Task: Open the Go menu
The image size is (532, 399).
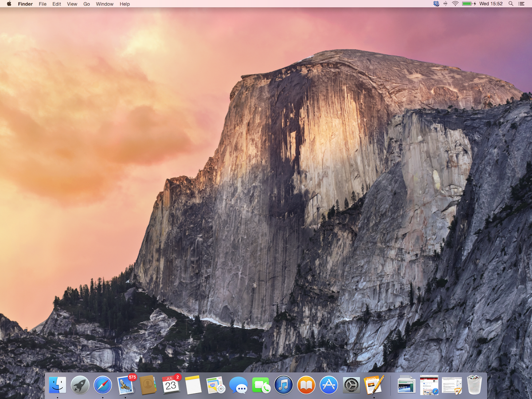Action: coord(86,4)
